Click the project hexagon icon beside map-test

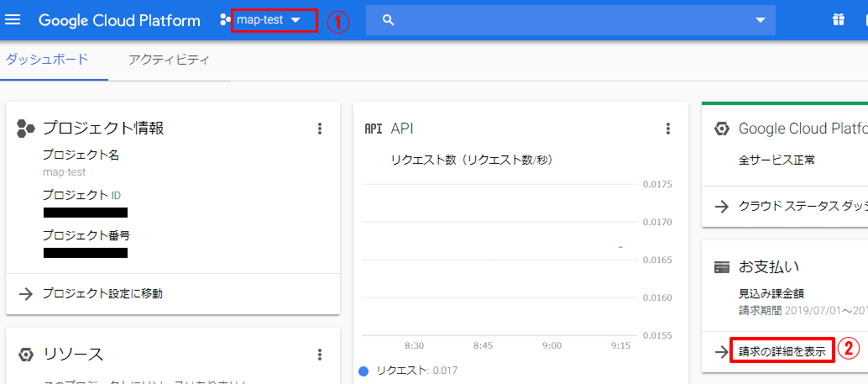click(x=225, y=19)
